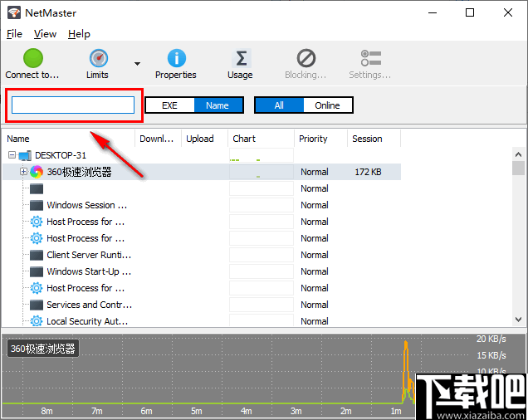The width and height of the screenshot is (528, 420).
Task: Click the 172 KB session value
Action: [368, 172]
